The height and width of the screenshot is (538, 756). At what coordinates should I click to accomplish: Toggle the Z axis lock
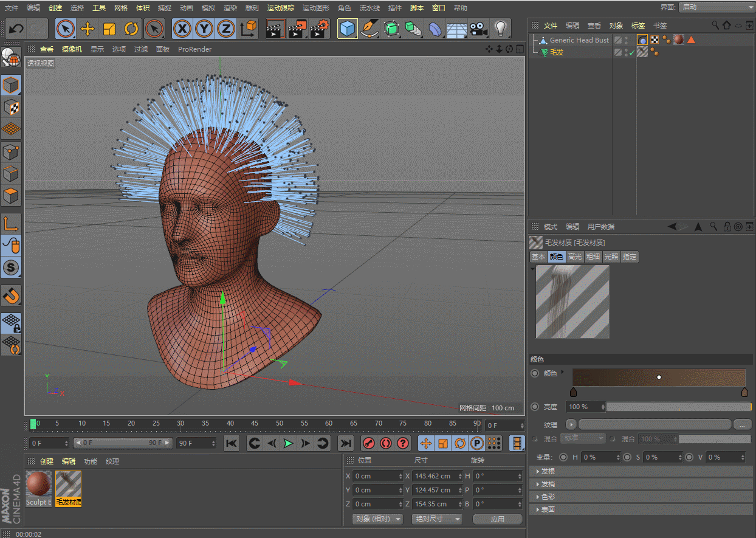click(x=226, y=29)
